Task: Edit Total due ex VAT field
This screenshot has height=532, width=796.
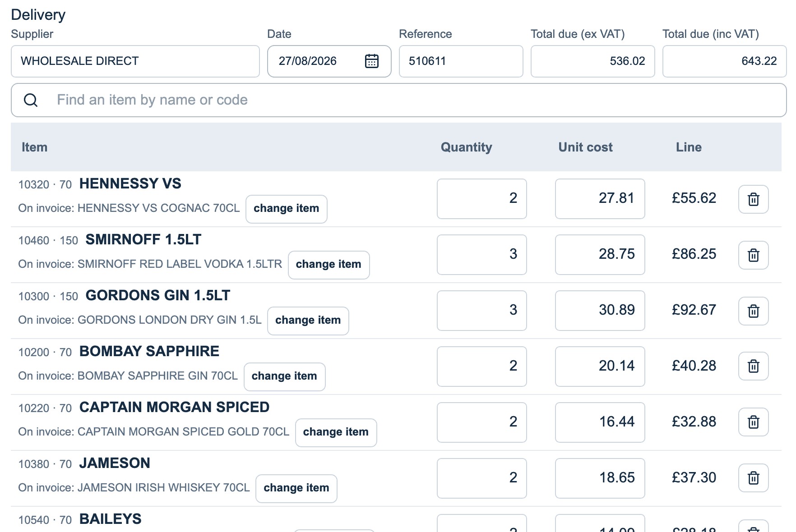Action: point(593,61)
